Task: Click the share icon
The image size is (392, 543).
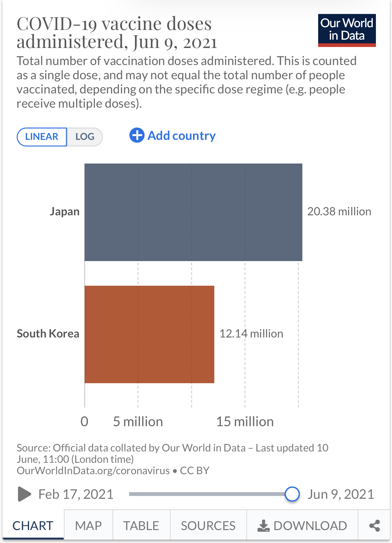Action: (374, 526)
